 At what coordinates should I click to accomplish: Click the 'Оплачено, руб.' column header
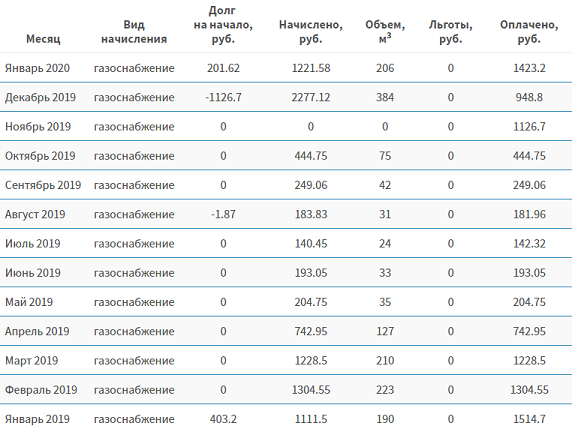529,32
